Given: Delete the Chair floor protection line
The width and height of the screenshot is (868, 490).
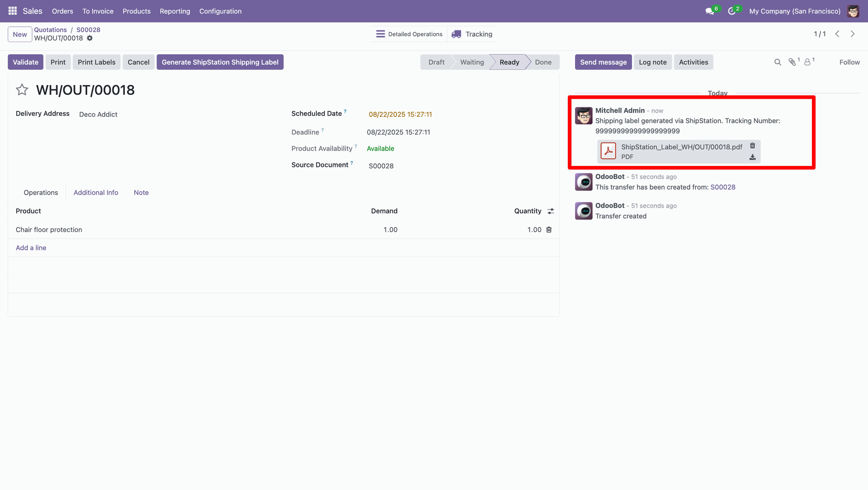Looking at the screenshot, I should coord(549,230).
